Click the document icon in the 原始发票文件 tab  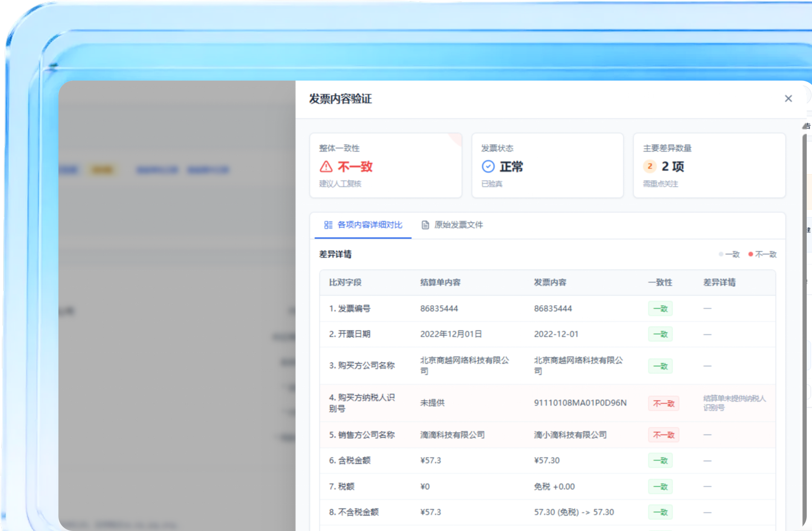(x=425, y=225)
